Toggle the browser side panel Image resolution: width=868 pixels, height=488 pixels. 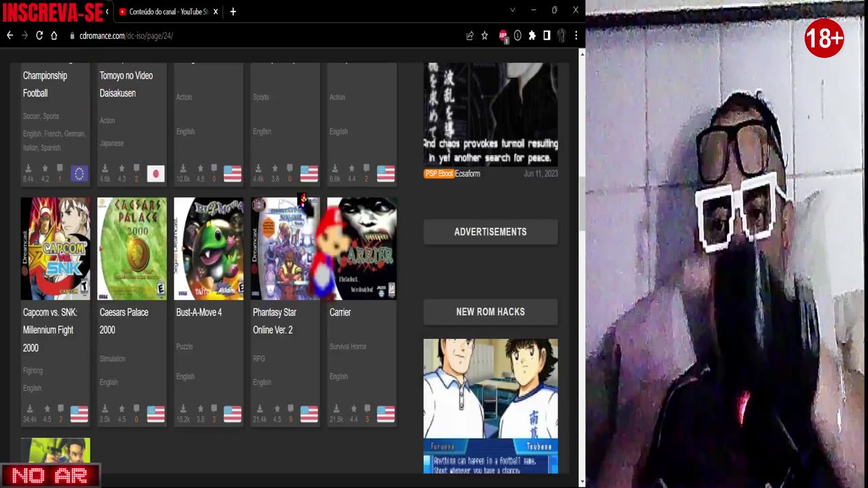click(x=547, y=35)
